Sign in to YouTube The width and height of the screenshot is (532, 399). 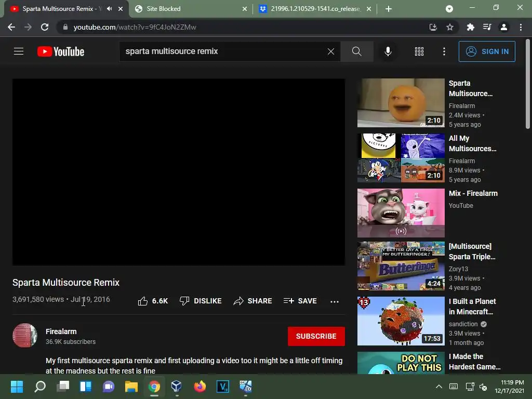[487, 51]
